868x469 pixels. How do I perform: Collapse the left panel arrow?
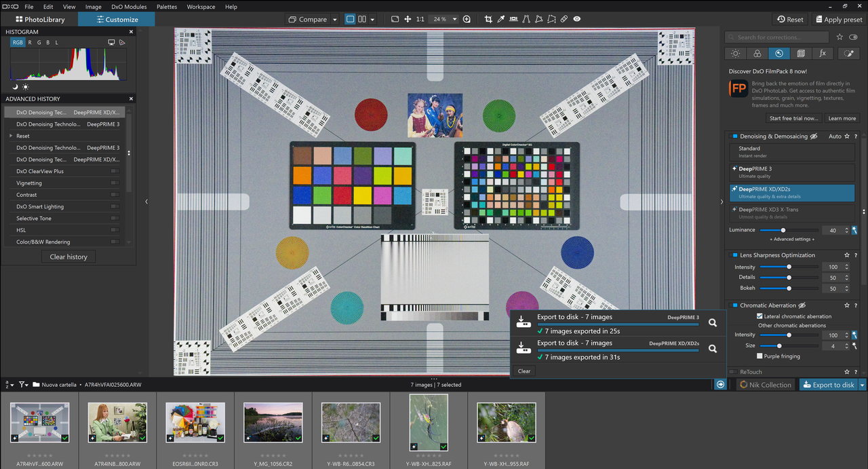click(x=146, y=202)
